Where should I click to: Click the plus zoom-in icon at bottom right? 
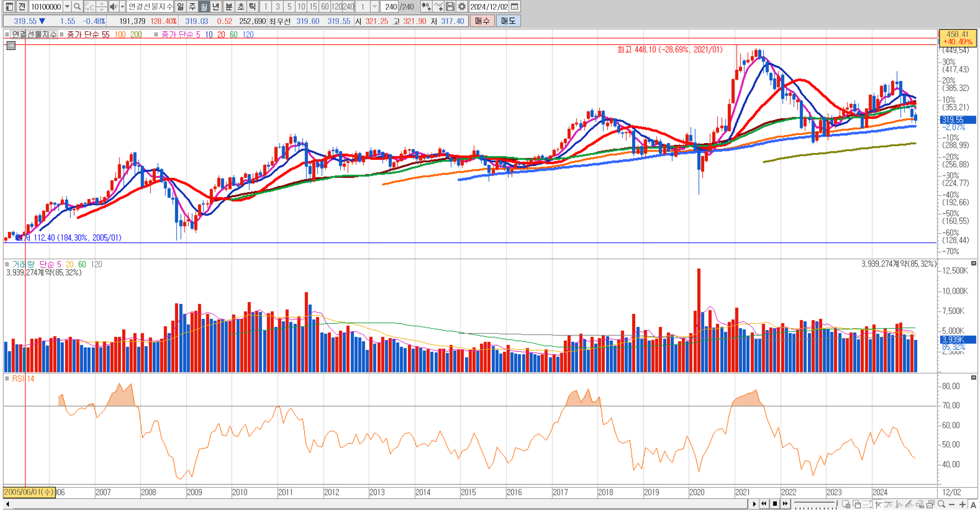coord(963,504)
